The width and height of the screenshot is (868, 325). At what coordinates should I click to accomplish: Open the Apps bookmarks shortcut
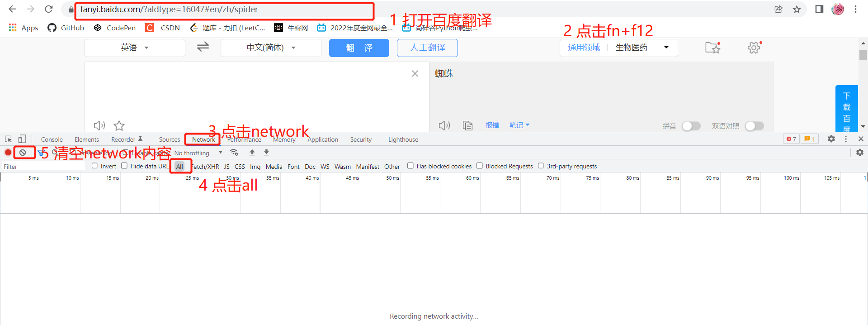coord(24,28)
